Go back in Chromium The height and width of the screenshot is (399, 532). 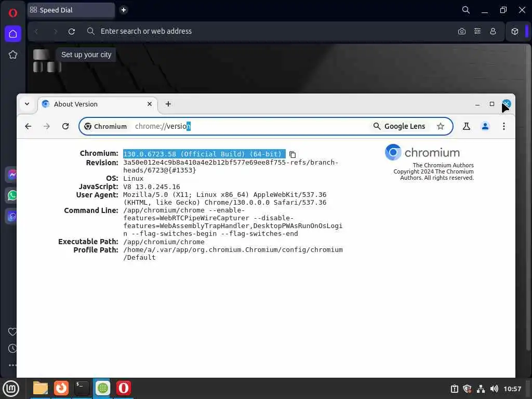[28, 126]
